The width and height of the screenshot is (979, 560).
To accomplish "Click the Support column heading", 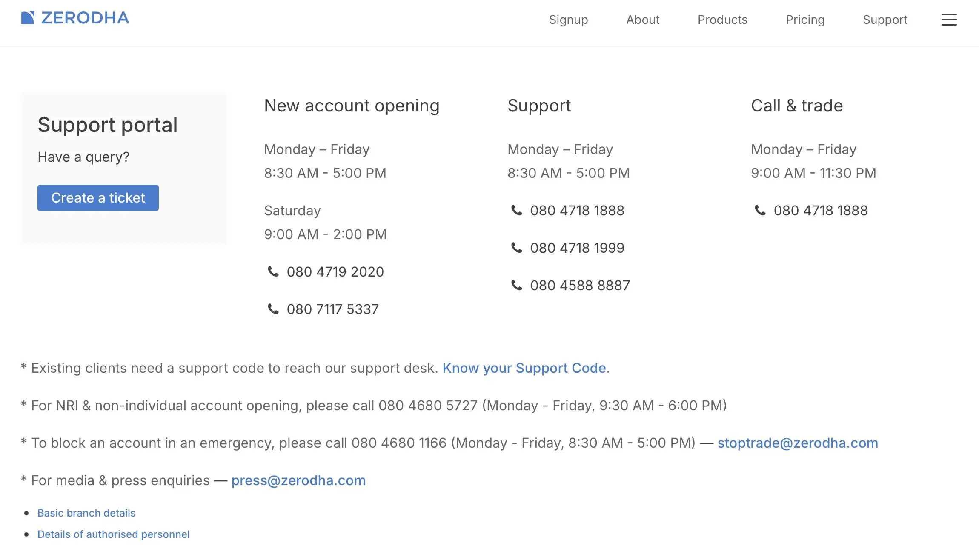I will pyautogui.click(x=539, y=106).
